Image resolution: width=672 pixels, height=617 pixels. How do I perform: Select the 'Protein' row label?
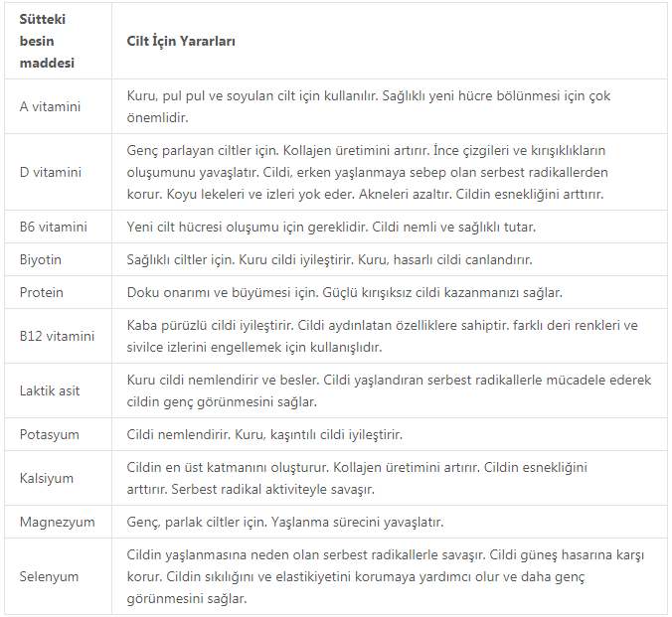click(41, 292)
